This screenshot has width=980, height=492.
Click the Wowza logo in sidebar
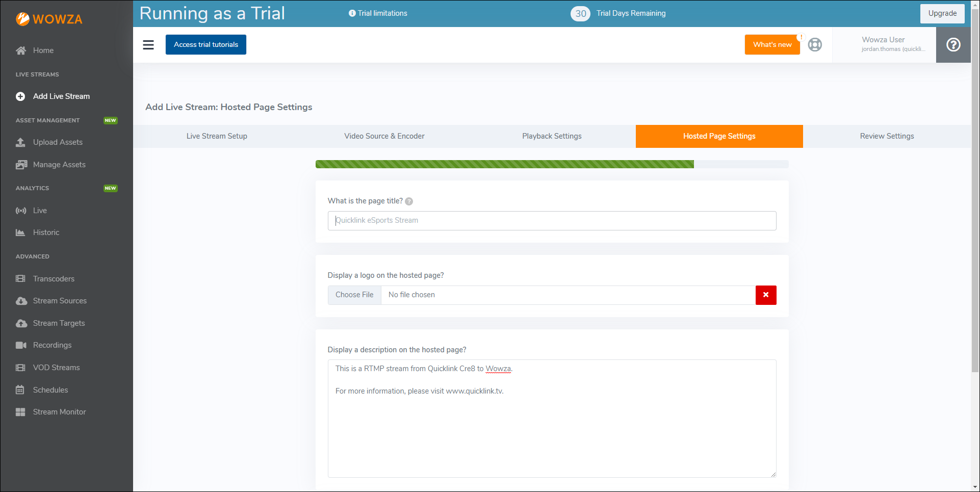tap(49, 19)
